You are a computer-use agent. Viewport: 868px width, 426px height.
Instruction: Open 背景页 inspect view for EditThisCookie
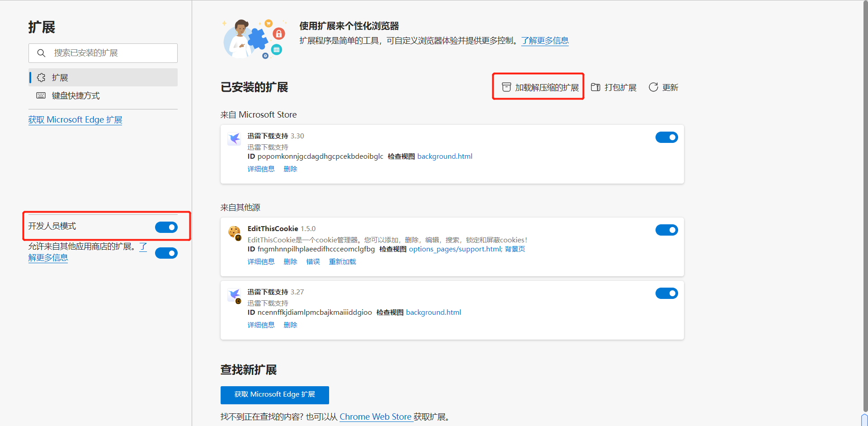pos(515,249)
